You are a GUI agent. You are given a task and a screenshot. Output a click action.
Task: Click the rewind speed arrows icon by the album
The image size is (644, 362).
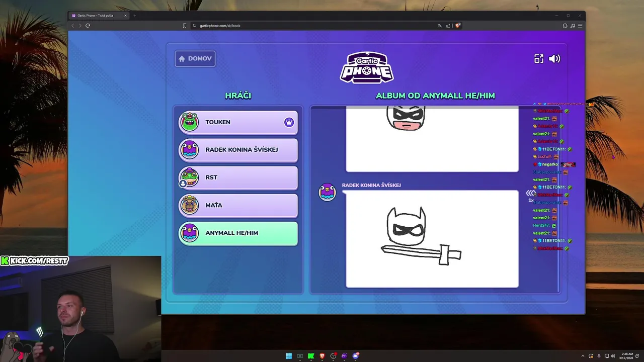click(531, 193)
